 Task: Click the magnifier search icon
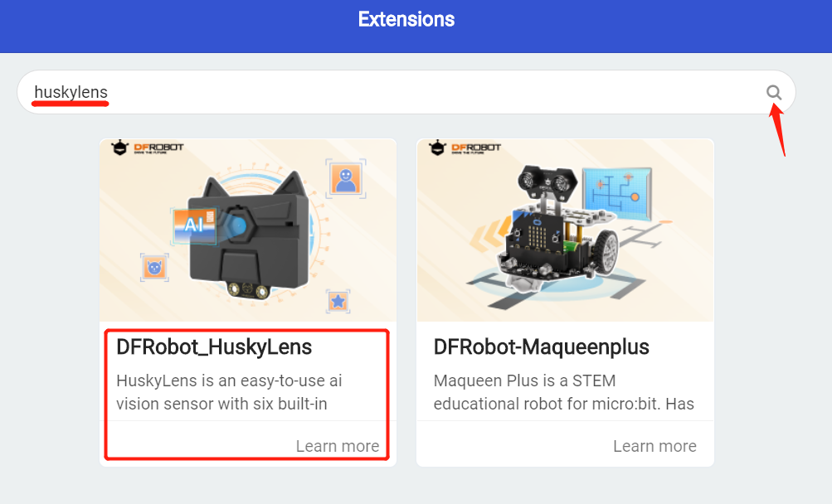[774, 92]
